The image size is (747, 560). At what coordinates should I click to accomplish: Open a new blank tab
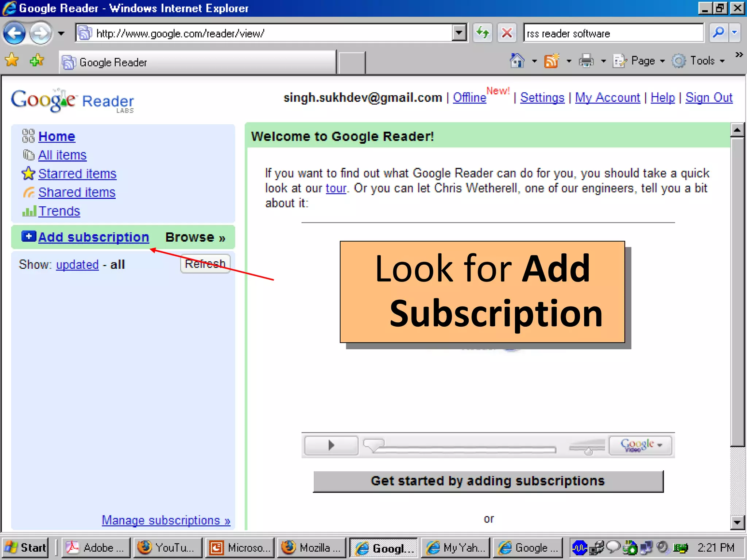(352, 63)
